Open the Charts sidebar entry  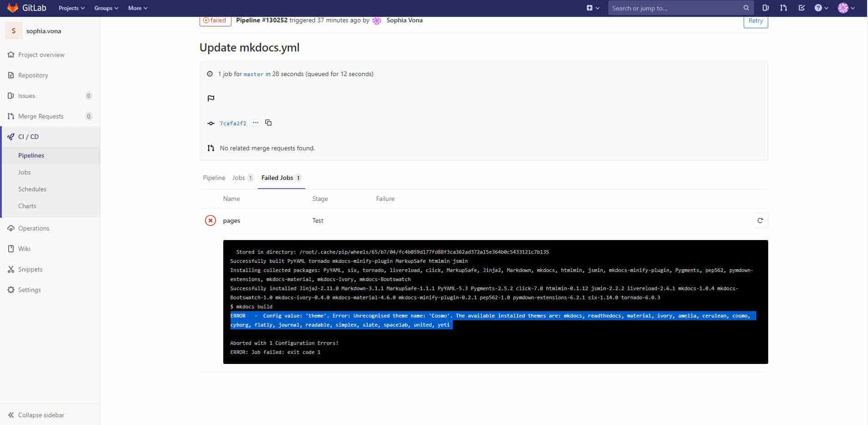pyautogui.click(x=27, y=206)
